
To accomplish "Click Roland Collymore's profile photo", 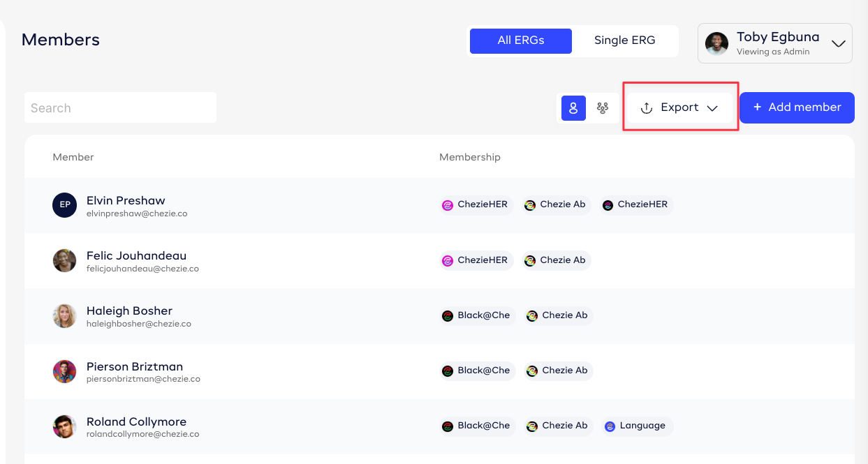I will (64, 426).
